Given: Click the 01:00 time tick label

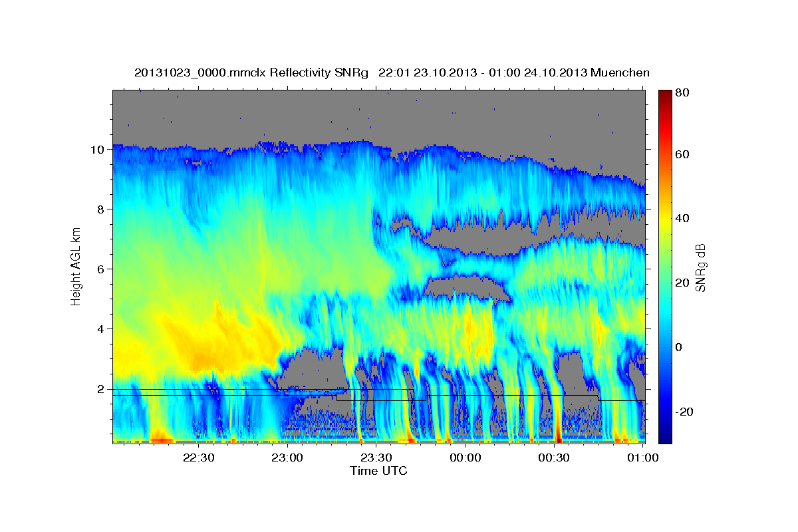Looking at the screenshot, I should 643,458.
